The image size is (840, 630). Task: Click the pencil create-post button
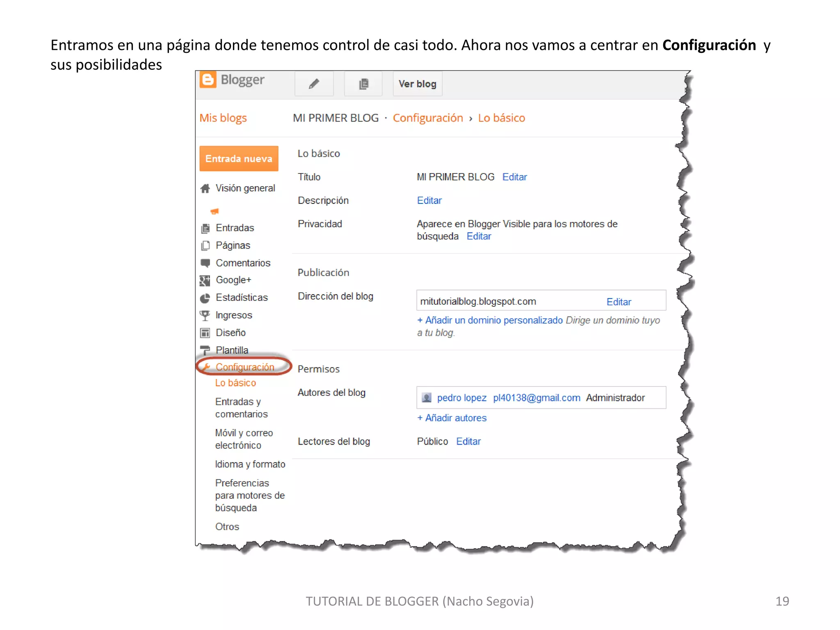click(x=314, y=84)
